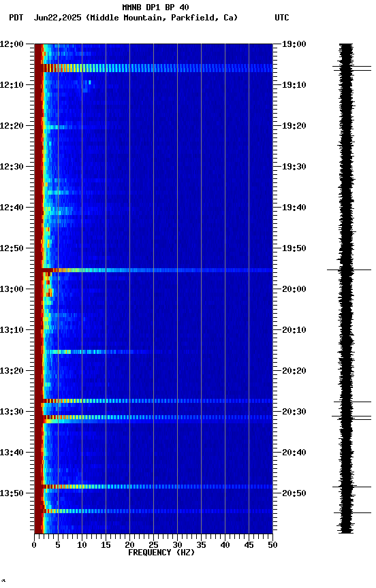Click the 12:10 PDT time label
Viewport: 376px width, 588px height.
point(12,85)
